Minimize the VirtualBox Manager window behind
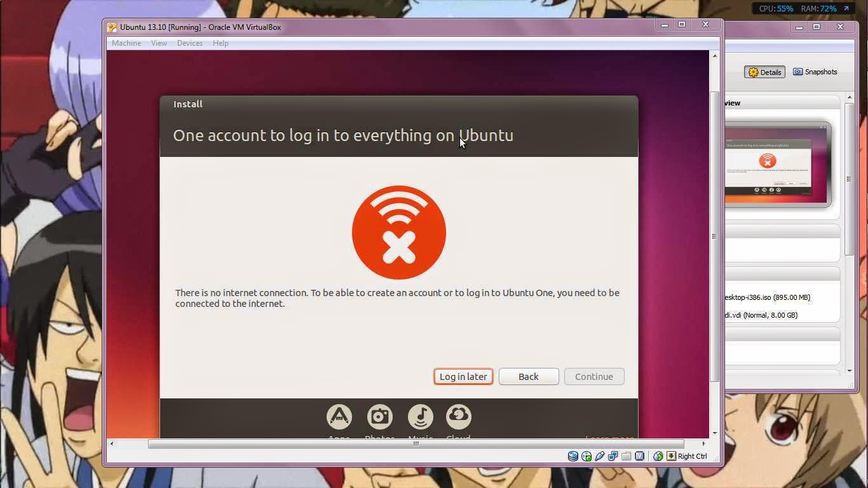Screen dimensions: 868x488 pyautogui.click(x=799, y=27)
